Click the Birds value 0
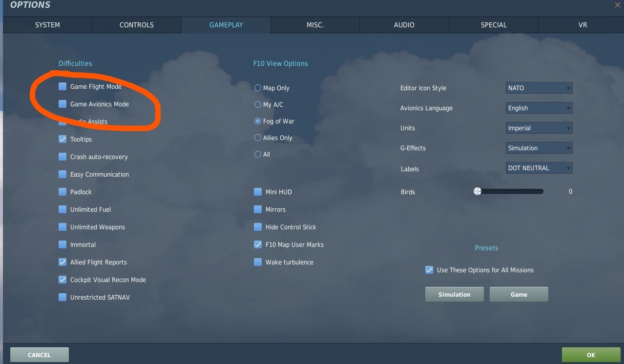The width and height of the screenshot is (624, 364). tap(570, 192)
